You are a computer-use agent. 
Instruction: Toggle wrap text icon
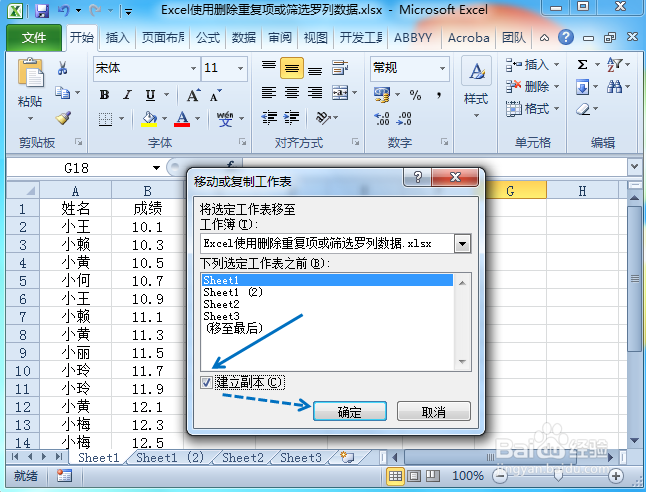340,68
